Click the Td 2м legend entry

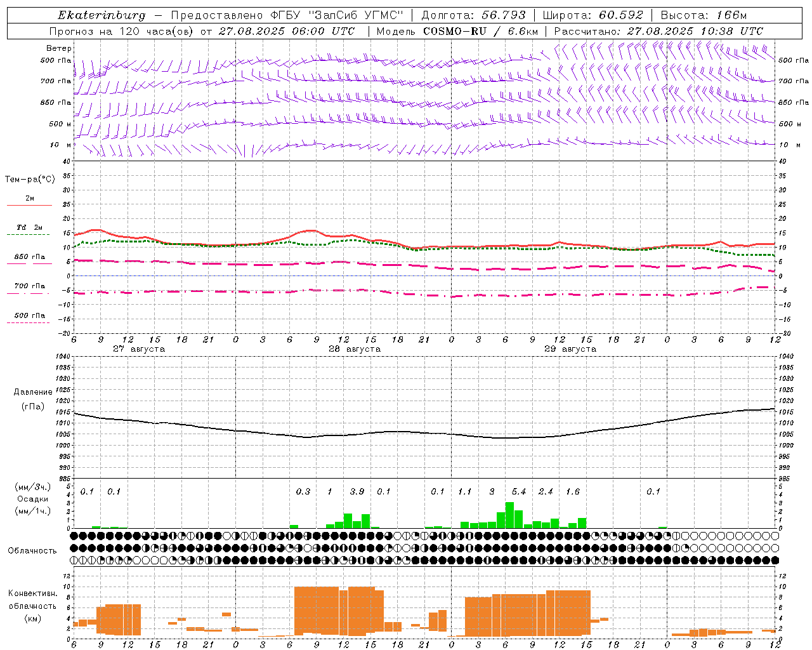point(30,227)
